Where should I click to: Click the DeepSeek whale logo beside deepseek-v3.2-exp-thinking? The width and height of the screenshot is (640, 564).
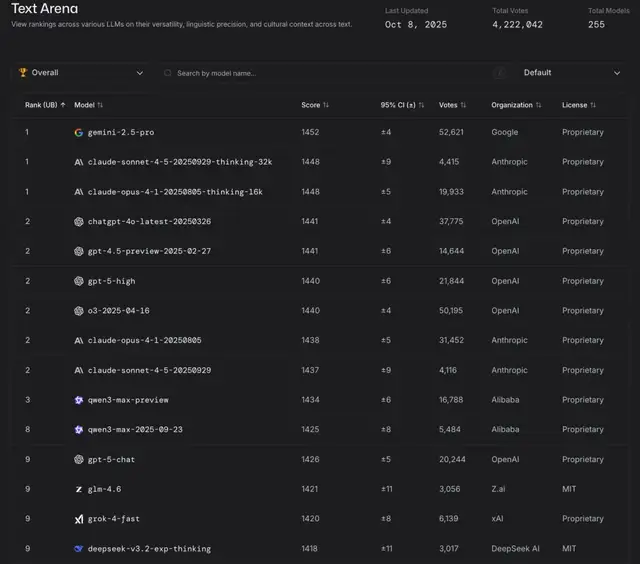[79, 549]
